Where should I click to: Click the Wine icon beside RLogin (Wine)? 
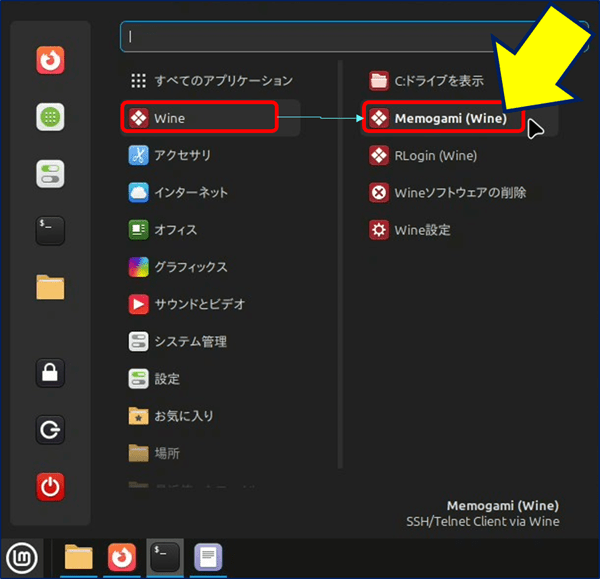click(379, 155)
